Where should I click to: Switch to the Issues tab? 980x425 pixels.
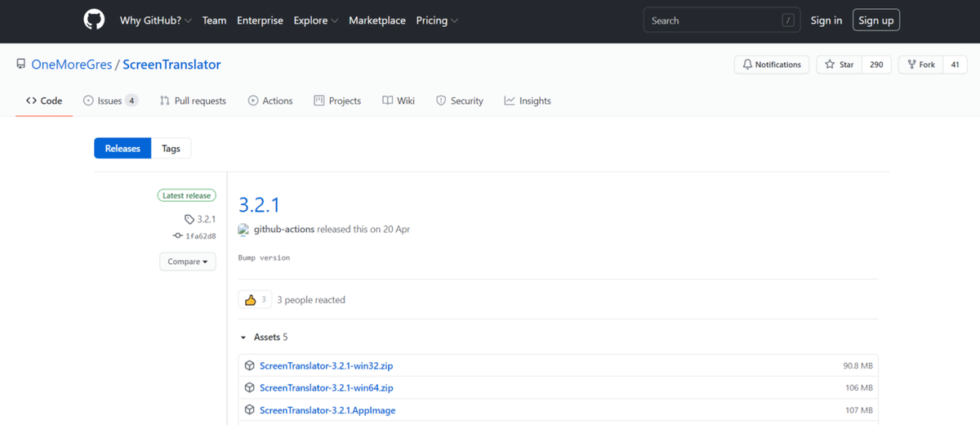pyautogui.click(x=110, y=101)
